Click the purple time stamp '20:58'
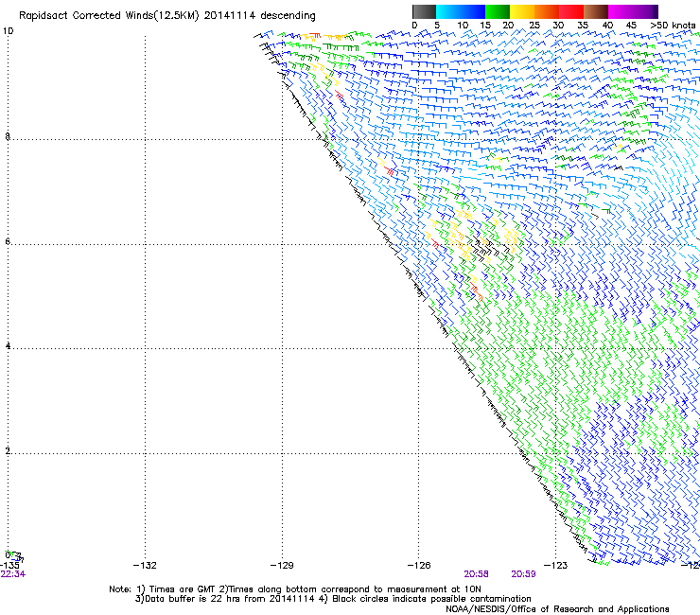 click(476, 574)
